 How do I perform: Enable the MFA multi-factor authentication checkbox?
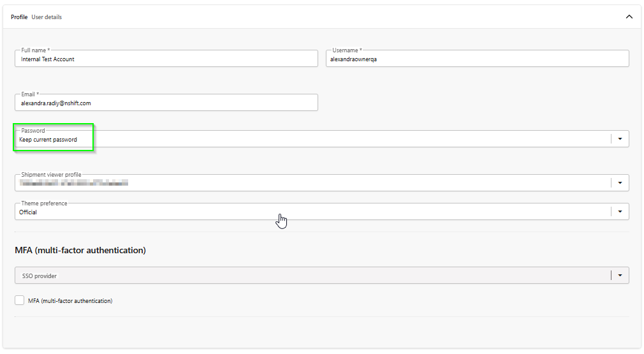pyautogui.click(x=20, y=300)
